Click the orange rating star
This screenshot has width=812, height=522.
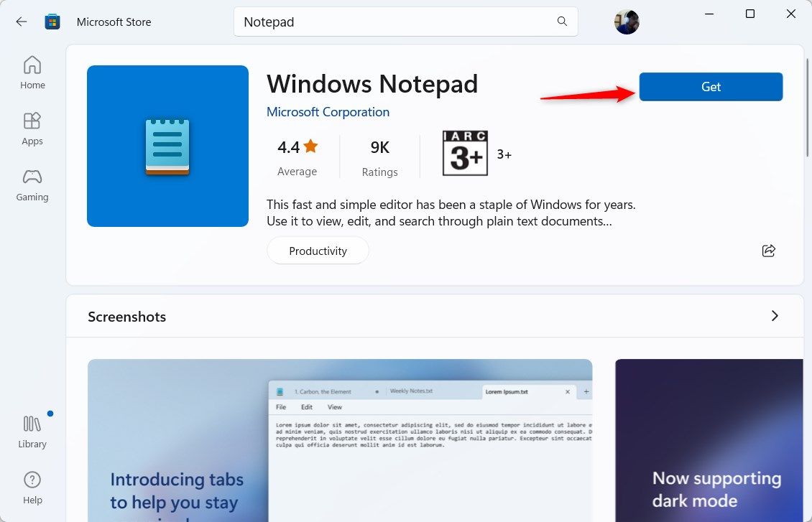pos(310,146)
